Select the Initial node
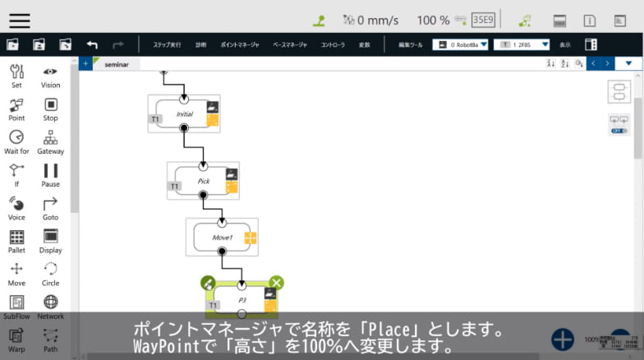Image resolution: width=644 pixels, height=360 pixels. [x=184, y=113]
